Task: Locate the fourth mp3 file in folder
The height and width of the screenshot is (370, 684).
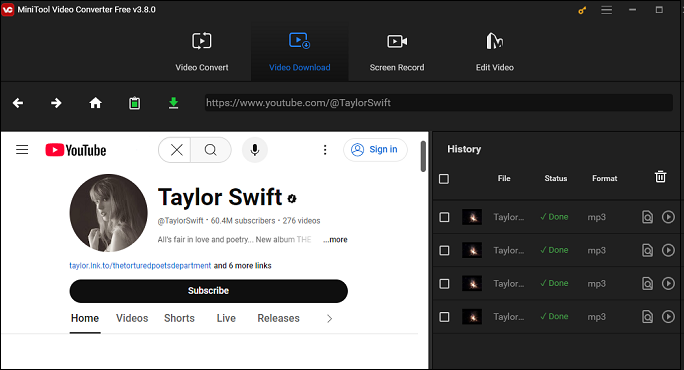Action: 647,317
